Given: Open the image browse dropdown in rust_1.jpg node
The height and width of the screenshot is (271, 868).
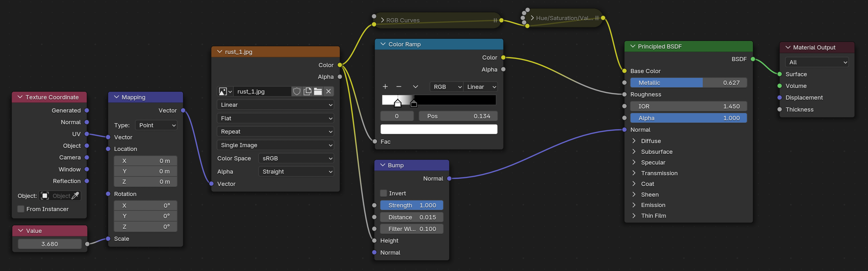Looking at the screenshot, I should point(225,92).
